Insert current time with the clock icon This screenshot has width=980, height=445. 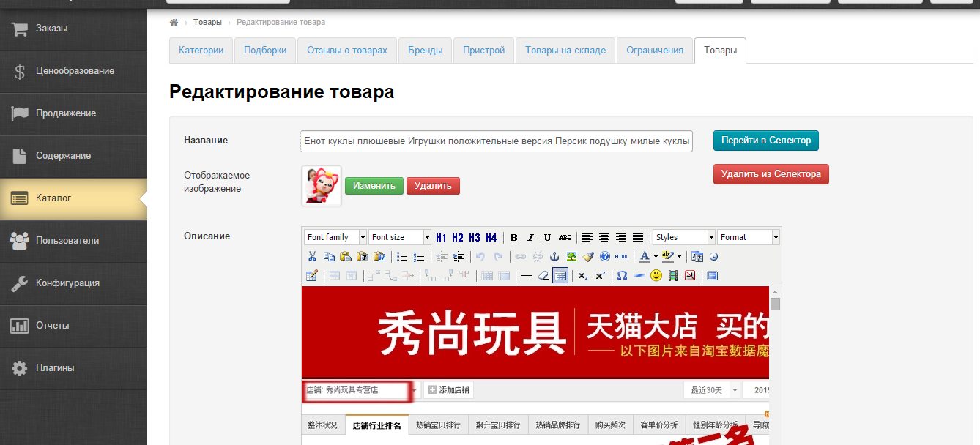714,257
